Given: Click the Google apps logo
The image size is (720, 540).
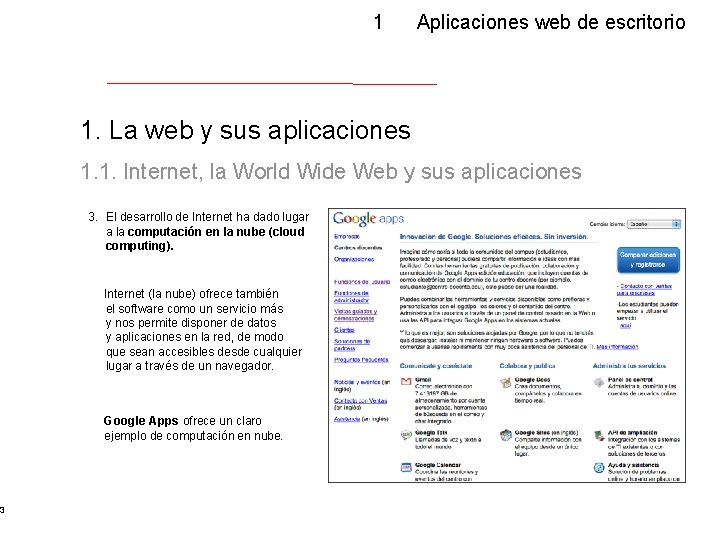Looking at the screenshot, I should pyautogui.click(x=368, y=219).
